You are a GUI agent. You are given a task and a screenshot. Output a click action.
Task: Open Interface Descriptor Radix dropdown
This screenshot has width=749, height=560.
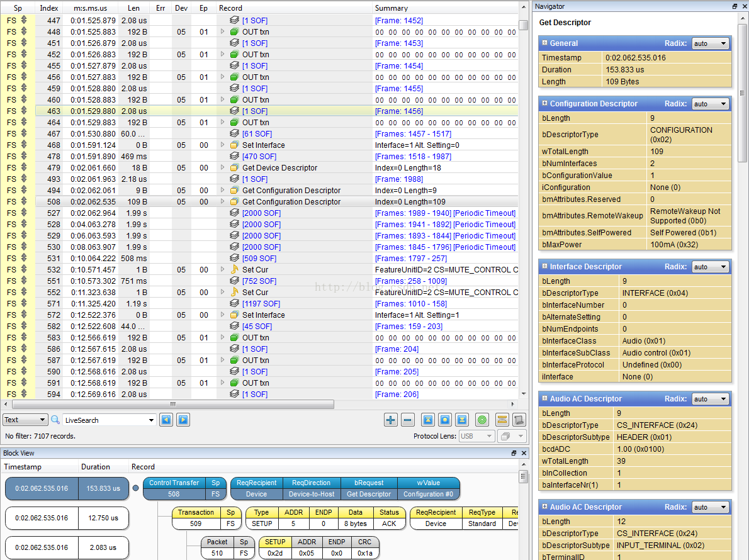tap(711, 267)
